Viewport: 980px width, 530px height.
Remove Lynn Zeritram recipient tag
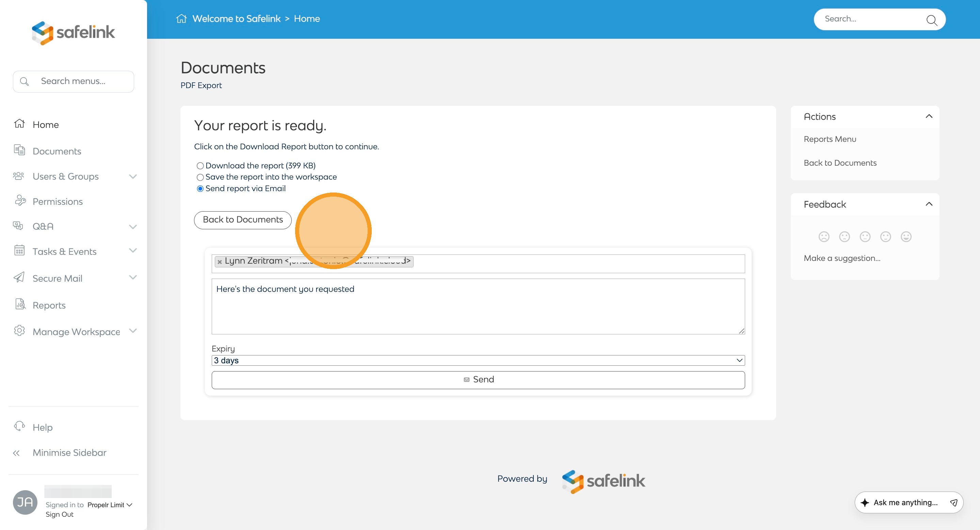pyautogui.click(x=220, y=262)
